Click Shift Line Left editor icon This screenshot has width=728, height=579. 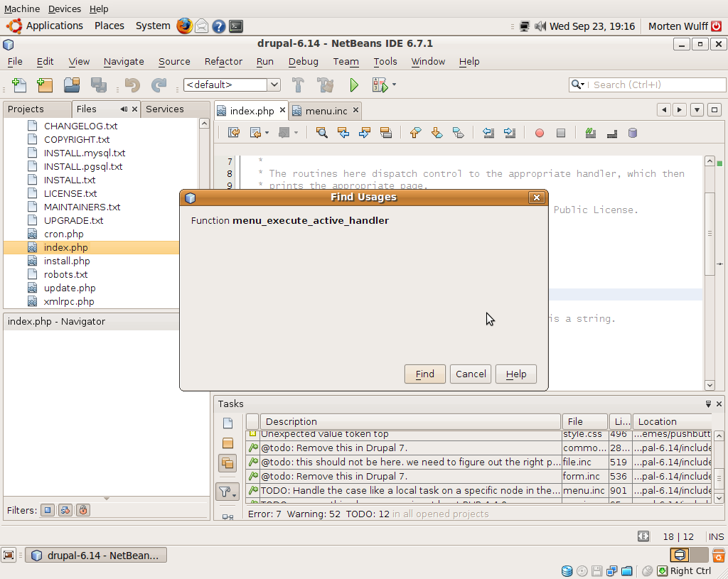click(488, 133)
